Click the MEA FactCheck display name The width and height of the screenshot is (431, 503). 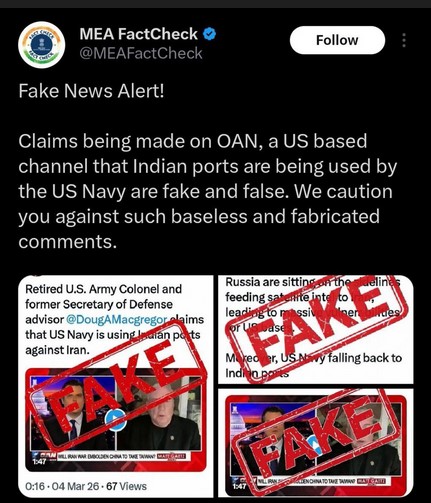(138, 34)
